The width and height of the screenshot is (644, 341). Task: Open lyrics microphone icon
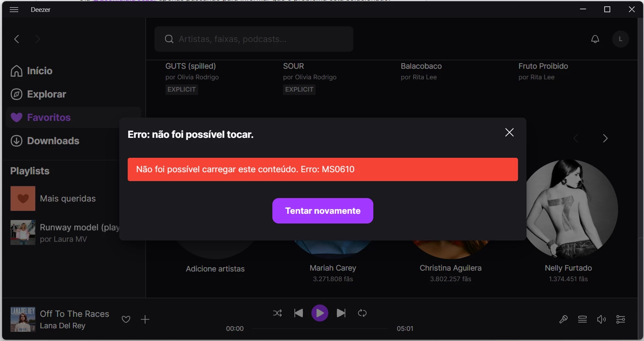(x=563, y=319)
